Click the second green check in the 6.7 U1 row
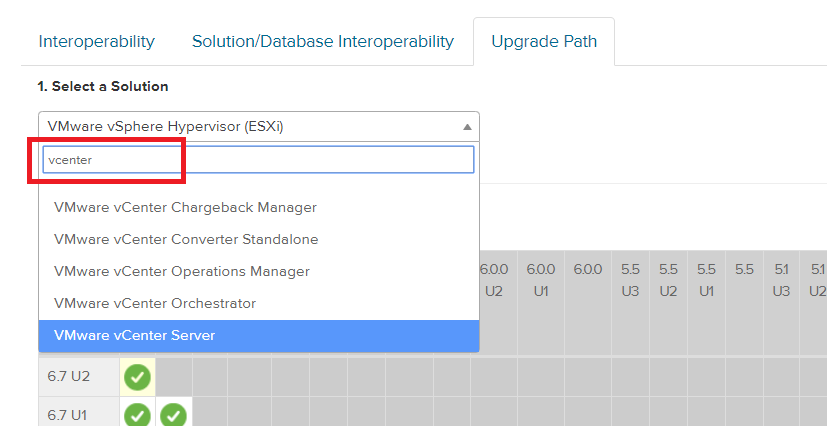The width and height of the screenshot is (827, 426). 174,416
